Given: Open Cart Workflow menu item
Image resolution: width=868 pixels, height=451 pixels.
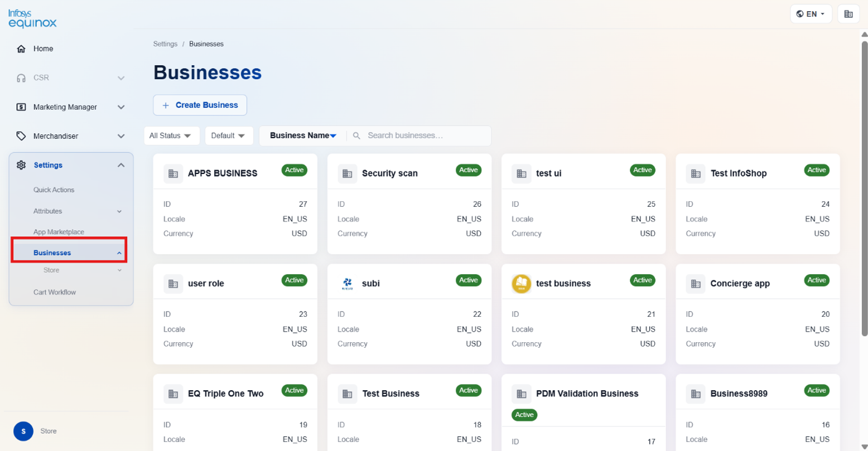Looking at the screenshot, I should pyautogui.click(x=55, y=292).
